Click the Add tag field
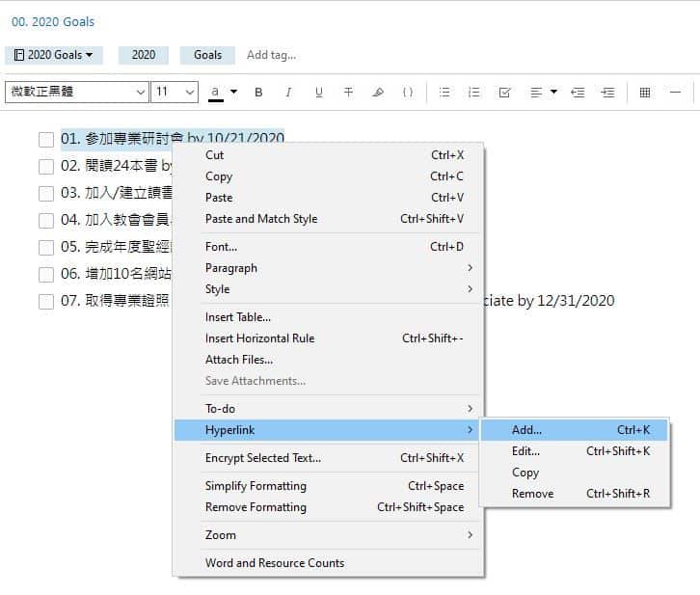The image size is (700, 595). (271, 55)
